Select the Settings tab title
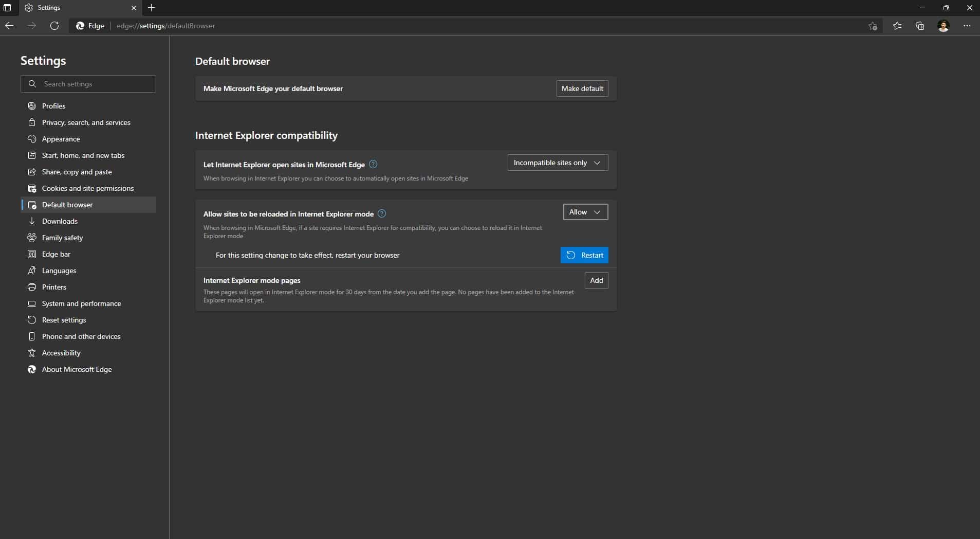The height and width of the screenshot is (539, 980). pyautogui.click(x=49, y=8)
